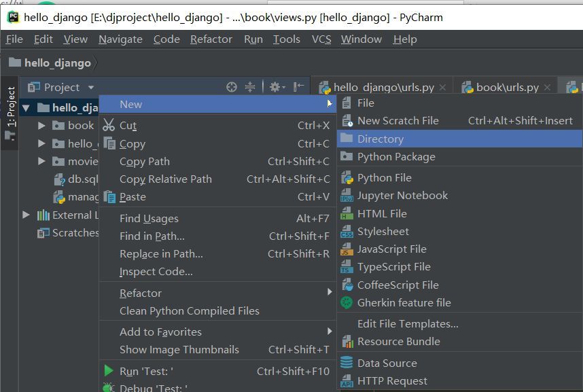The image size is (583, 392).
Task: Open the Refactor submenu in context menu
Action: click(x=217, y=293)
